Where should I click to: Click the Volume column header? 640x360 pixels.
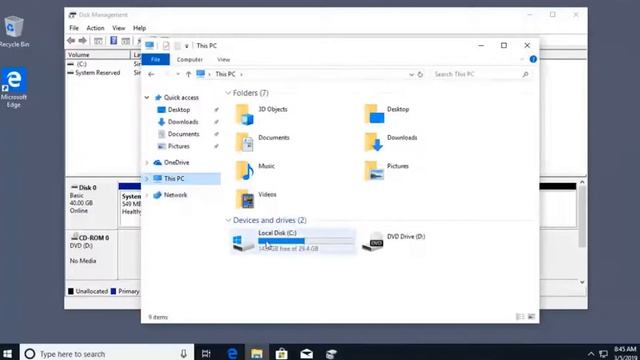[x=98, y=55]
